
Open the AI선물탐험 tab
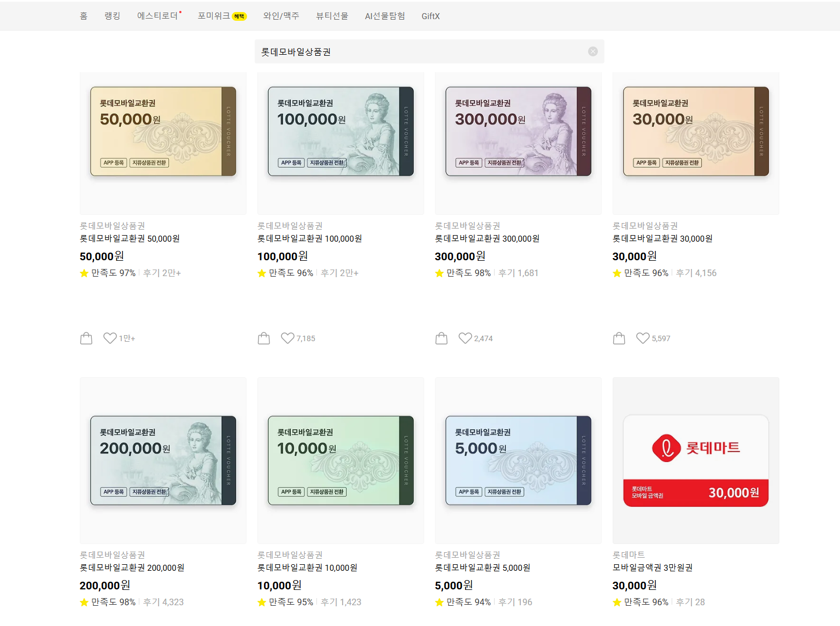(x=385, y=16)
